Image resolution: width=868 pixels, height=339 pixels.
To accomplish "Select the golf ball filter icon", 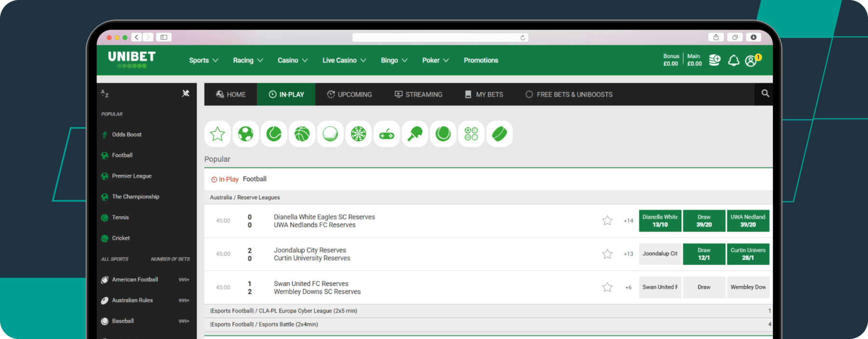I will pos(330,134).
